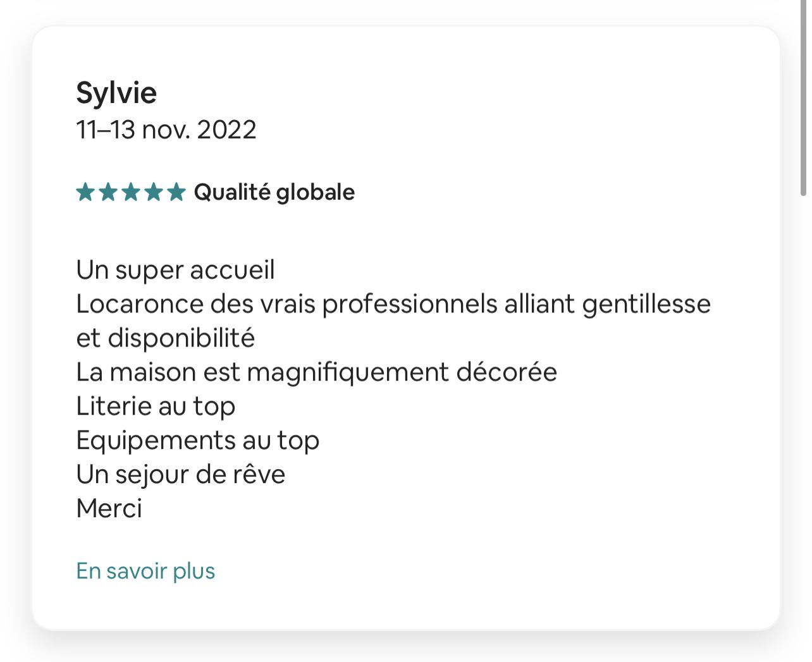Click the 'Qualité globale' label
The width and height of the screenshot is (812, 662).
pos(274,192)
